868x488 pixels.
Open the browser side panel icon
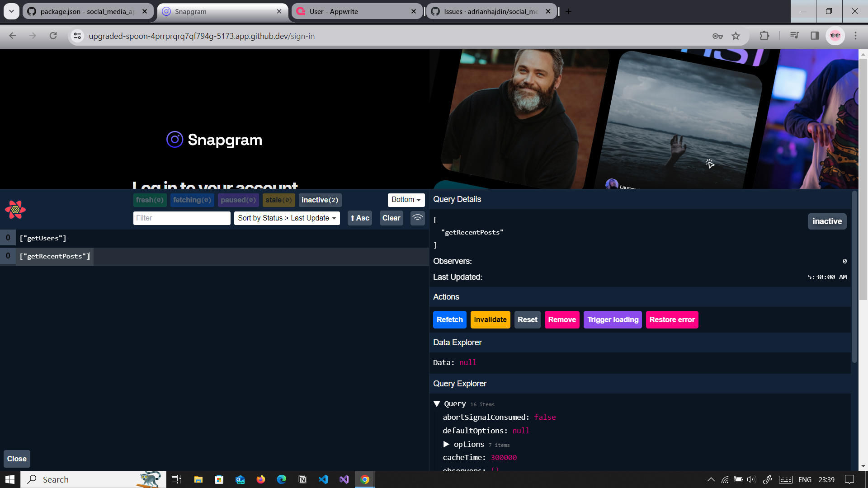pyautogui.click(x=814, y=36)
